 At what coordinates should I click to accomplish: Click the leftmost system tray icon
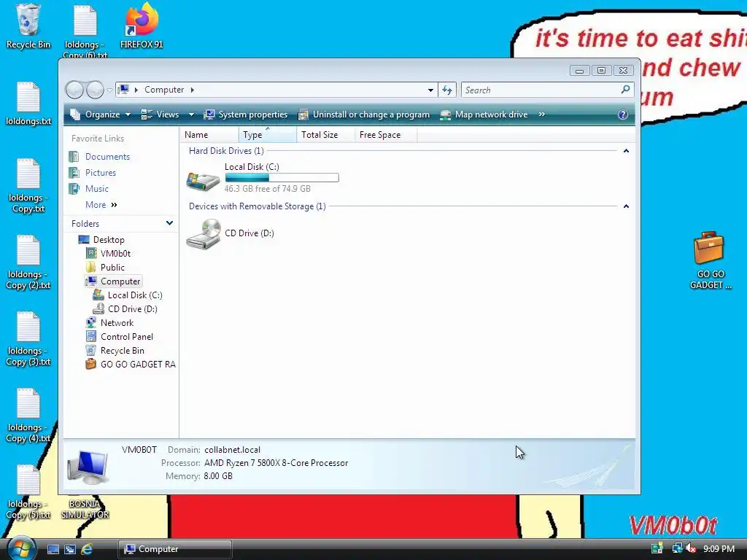tap(657, 548)
